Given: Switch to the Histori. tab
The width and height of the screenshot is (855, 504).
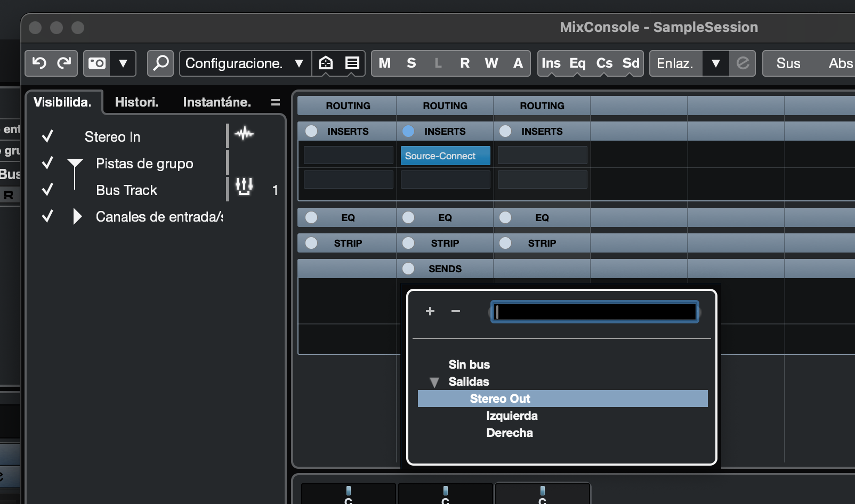Looking at the screenshot, I should pyautogui.click(x=136, y=102).
